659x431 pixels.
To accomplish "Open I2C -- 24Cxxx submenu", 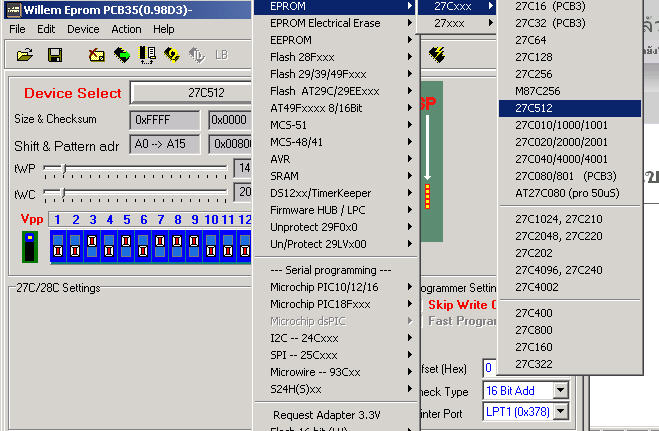I will 337,338.
